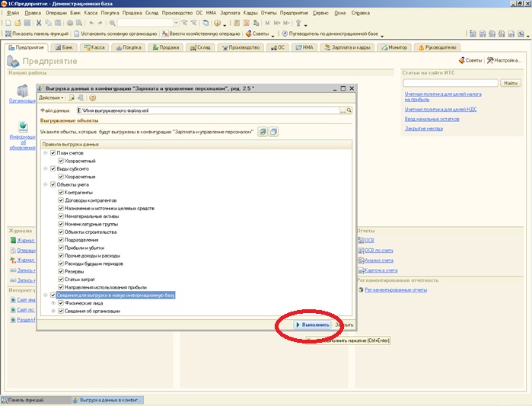532x406 pixels.
Task: Click the M+ memory toolbar button
Action: point(277,23)
